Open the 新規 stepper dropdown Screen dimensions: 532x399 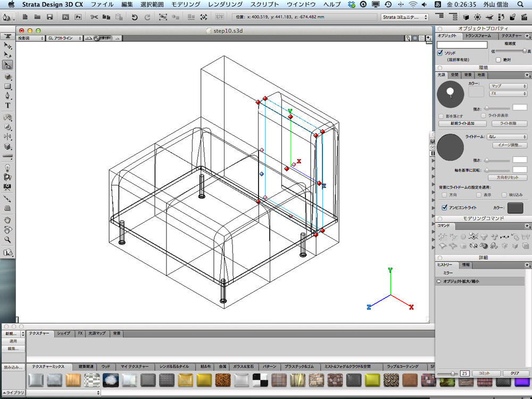coord(23,334)
